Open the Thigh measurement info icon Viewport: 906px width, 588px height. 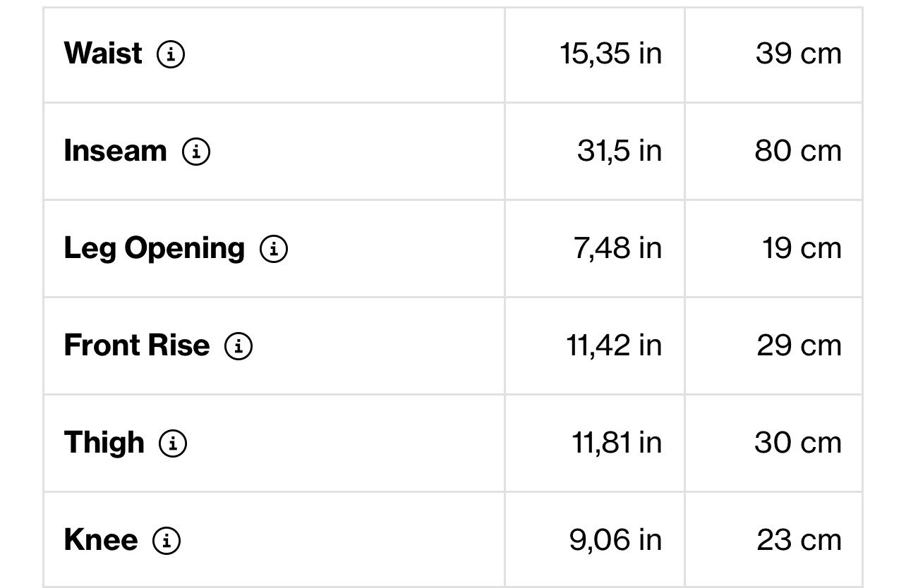click(x=173, y=443)
